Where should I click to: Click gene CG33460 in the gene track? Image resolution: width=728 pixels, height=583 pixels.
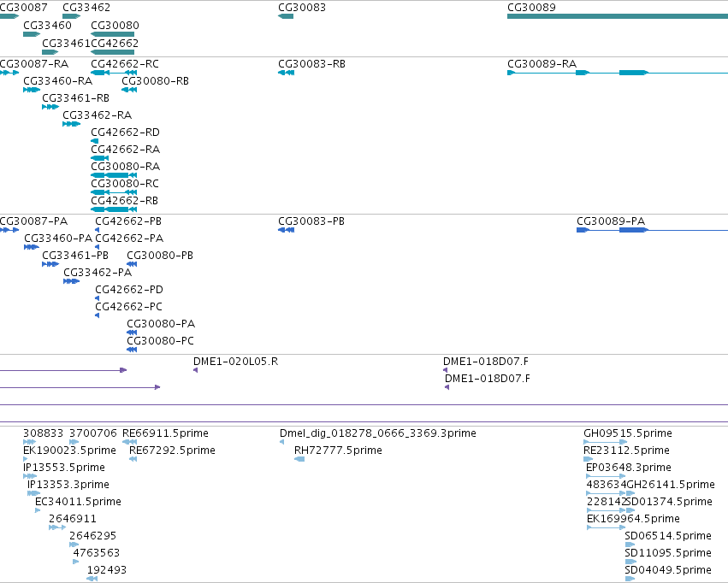pos(32,34)
